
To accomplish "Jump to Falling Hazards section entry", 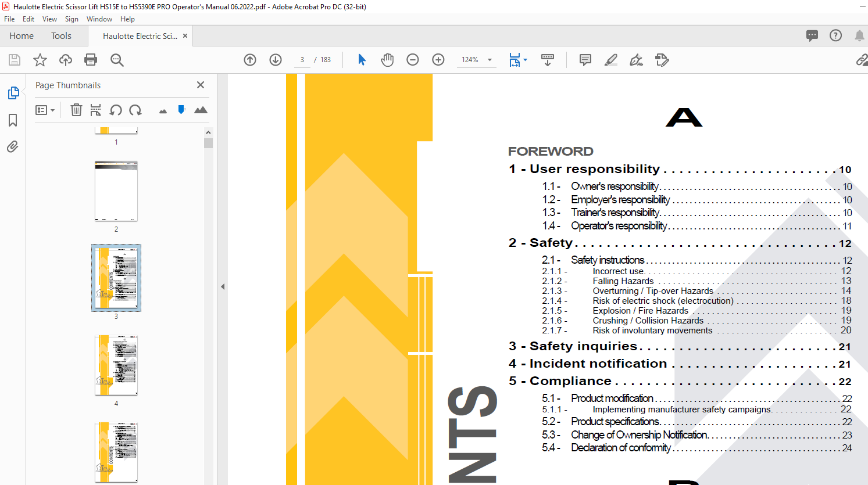I will coord(696,281).
